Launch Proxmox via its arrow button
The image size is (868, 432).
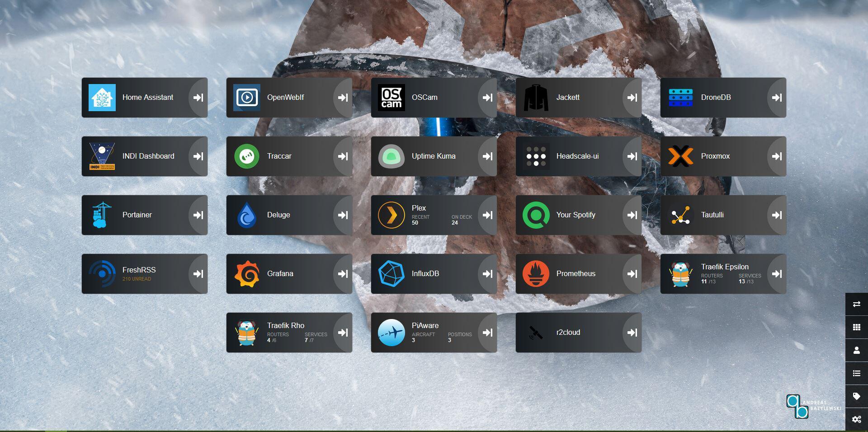(x=777, y=156)
